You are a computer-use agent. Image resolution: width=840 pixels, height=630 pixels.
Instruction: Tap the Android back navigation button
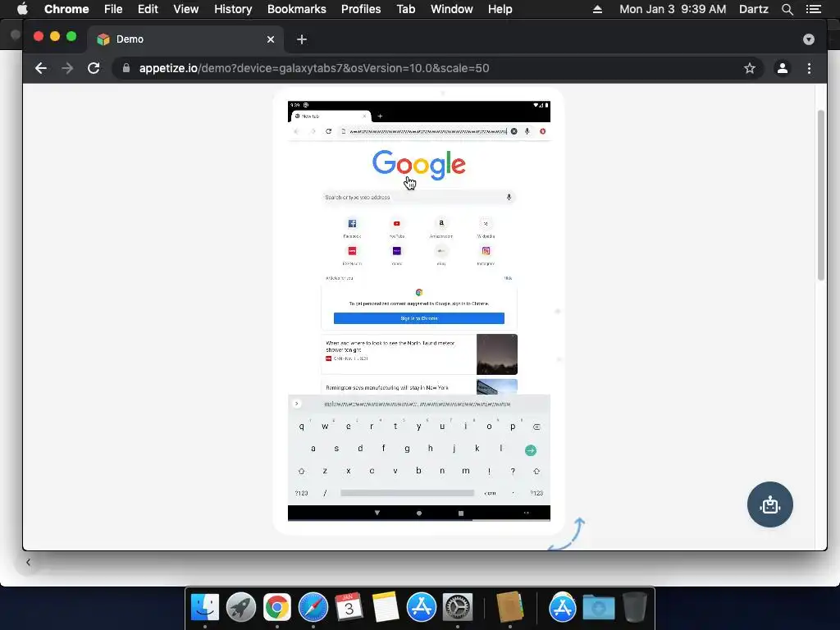click(x=377, y=514)
